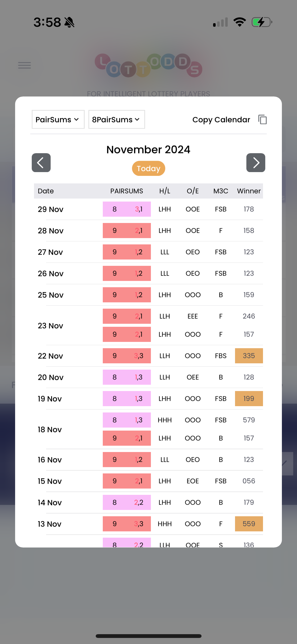Open the 29 Nov row
Image resolution: width=297 pixels, height=644 pixels.
[148, 209]
